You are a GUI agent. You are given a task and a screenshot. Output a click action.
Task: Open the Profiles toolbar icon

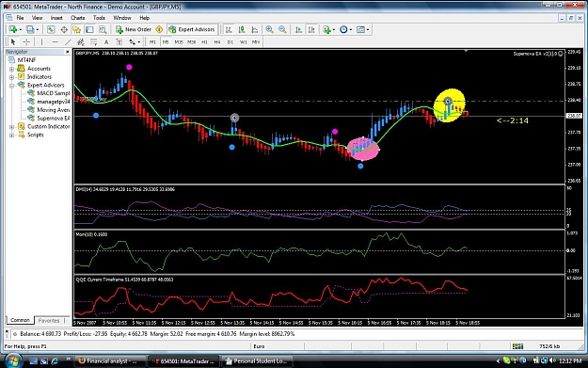click(30, 29)
